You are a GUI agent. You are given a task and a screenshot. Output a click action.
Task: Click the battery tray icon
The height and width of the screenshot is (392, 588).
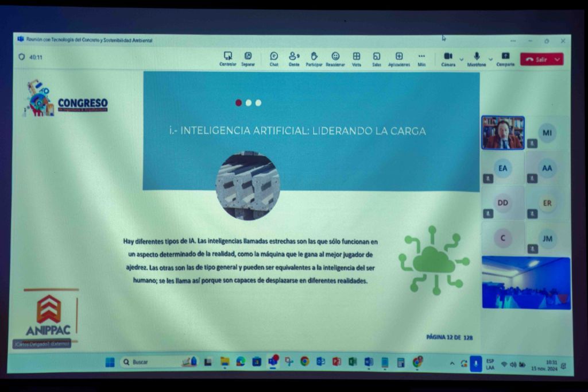522,364
